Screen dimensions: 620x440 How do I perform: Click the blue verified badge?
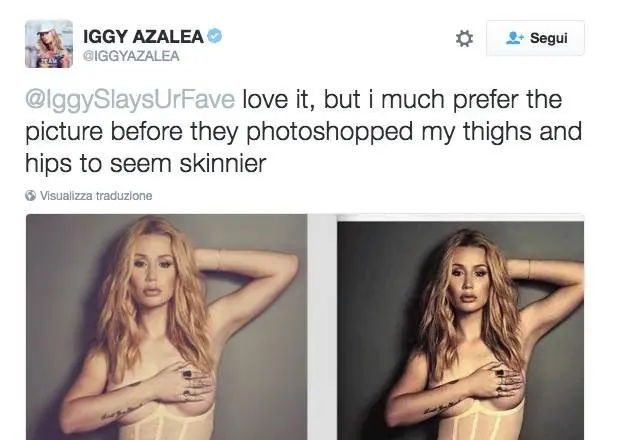(x=215, y=37)
